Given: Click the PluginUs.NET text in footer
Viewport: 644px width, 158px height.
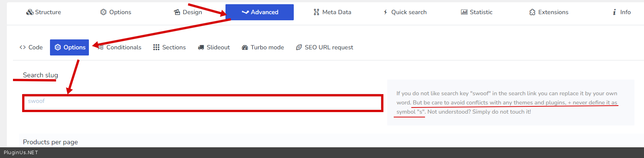Looking at the screenshot, I should [x=21, y=153].
